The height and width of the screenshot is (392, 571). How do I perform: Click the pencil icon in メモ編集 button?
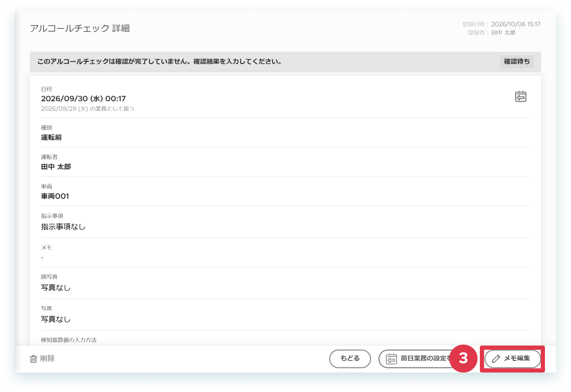[496, 359]
